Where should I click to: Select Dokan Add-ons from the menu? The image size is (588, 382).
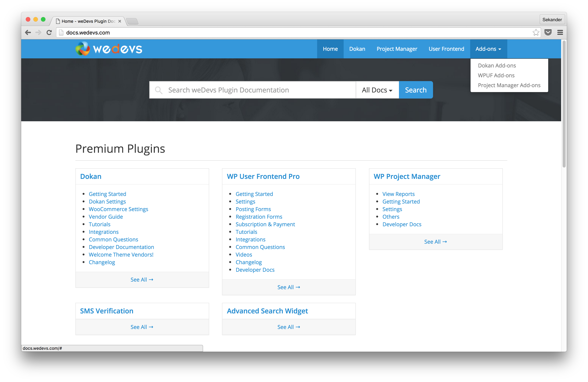(x=497, y=66)
